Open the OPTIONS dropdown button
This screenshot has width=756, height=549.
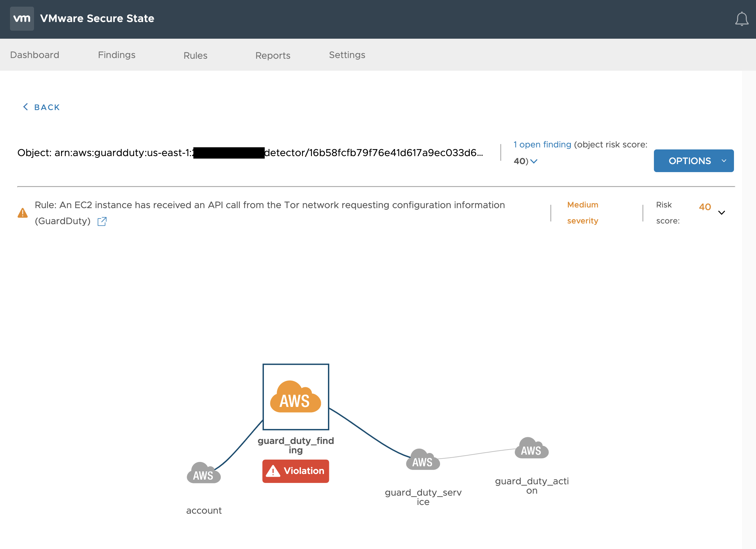click(694, 161)
